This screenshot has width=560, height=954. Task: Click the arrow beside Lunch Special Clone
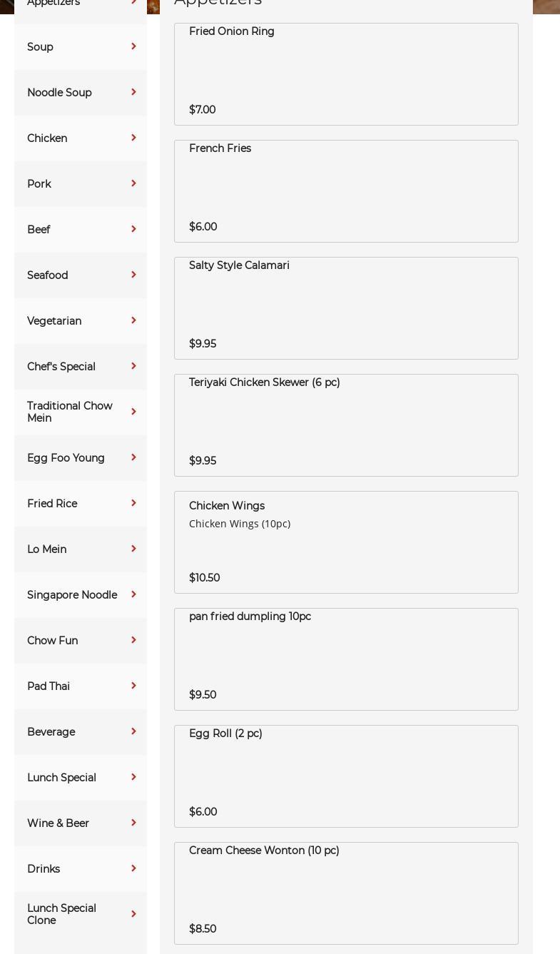tap(133, 914)
